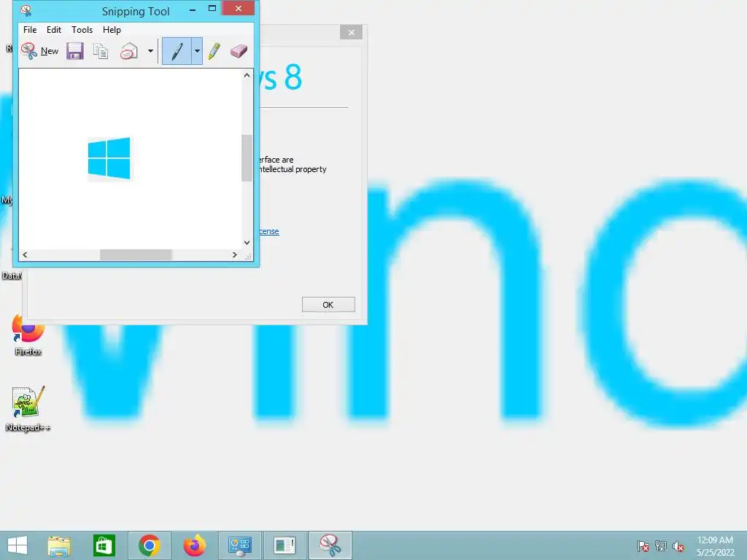Screen dimensions: 747x560
Task: Switch to Snipping Tool taskbar item
Action: tap(330, 545)
